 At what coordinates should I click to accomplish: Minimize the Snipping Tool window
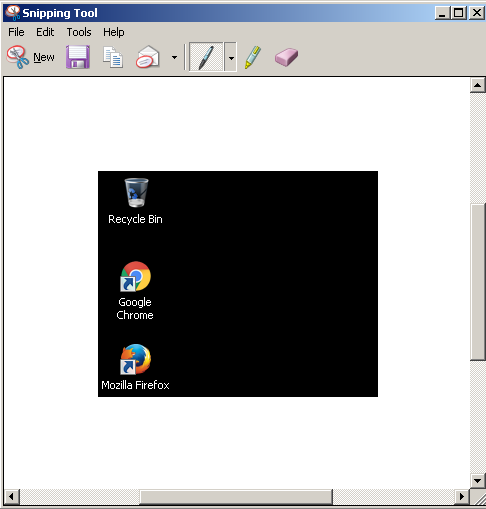pos(442,13)
